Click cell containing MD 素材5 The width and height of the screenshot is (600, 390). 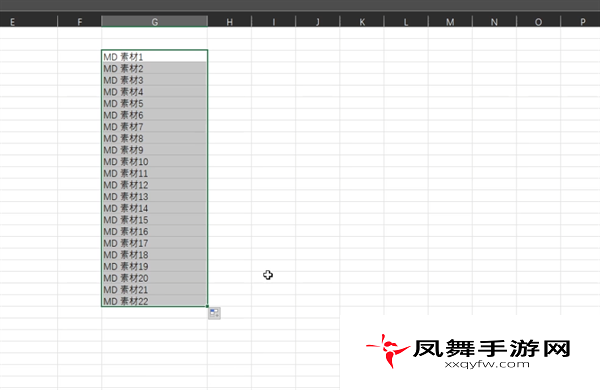[x=155, y=103]
